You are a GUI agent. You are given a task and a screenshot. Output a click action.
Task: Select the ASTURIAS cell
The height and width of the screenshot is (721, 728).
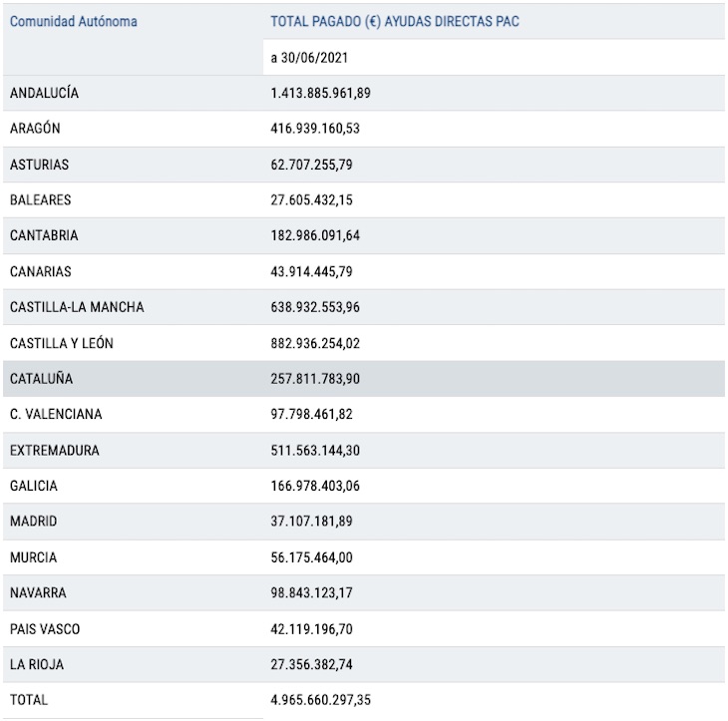click(x=40, y=165)
